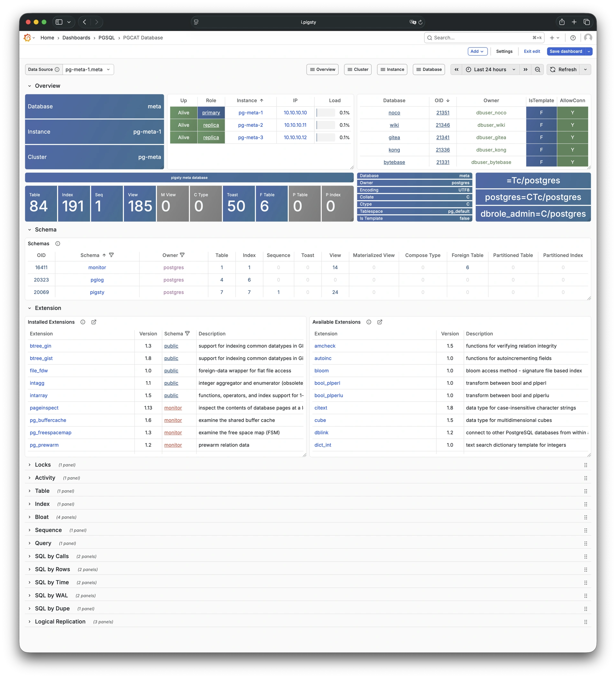Image resolution: width=616 pixels, height=678 pixels.
Task: Click the Save dashboard button
Action: pos(567,51)
